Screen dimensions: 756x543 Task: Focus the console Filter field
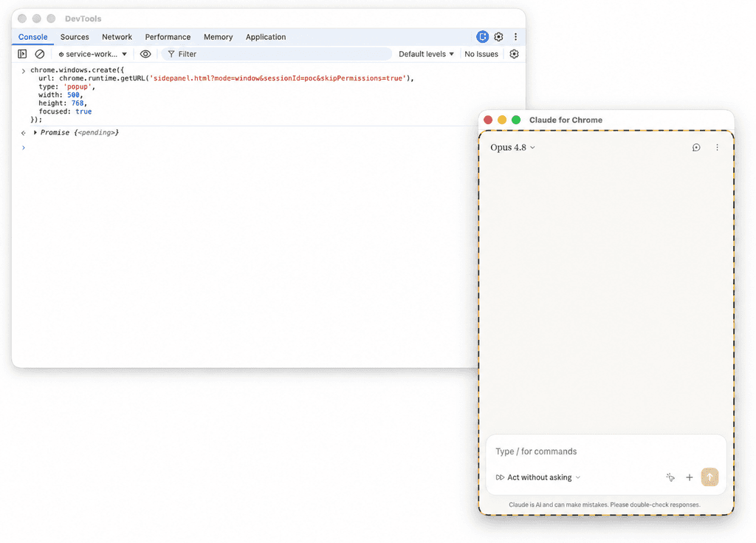coord(277,54)
